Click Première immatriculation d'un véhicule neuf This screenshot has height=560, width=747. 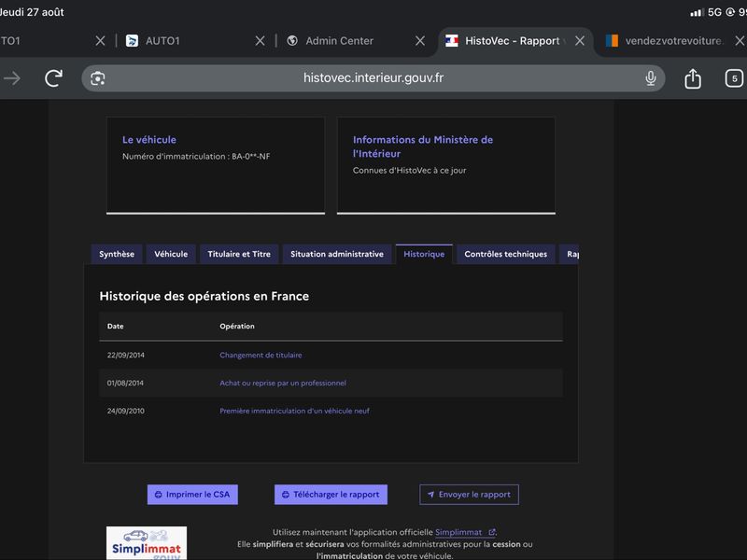(x=294, y=411)
